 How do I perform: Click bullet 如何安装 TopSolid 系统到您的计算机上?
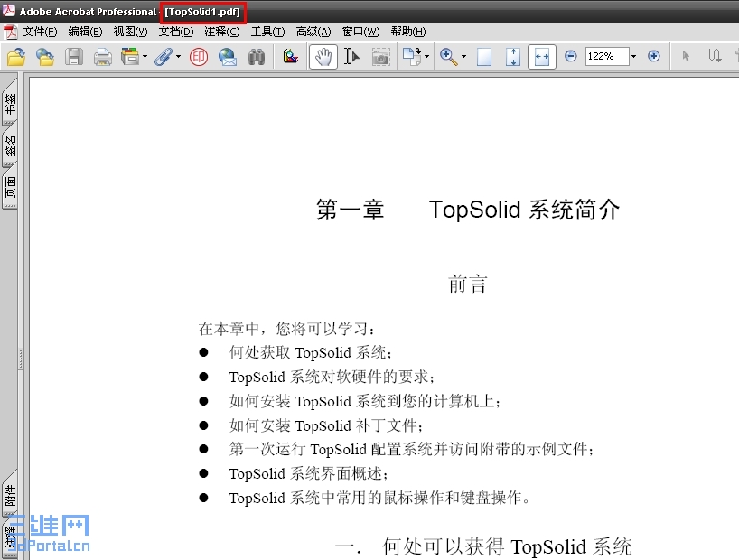point(365,401)
